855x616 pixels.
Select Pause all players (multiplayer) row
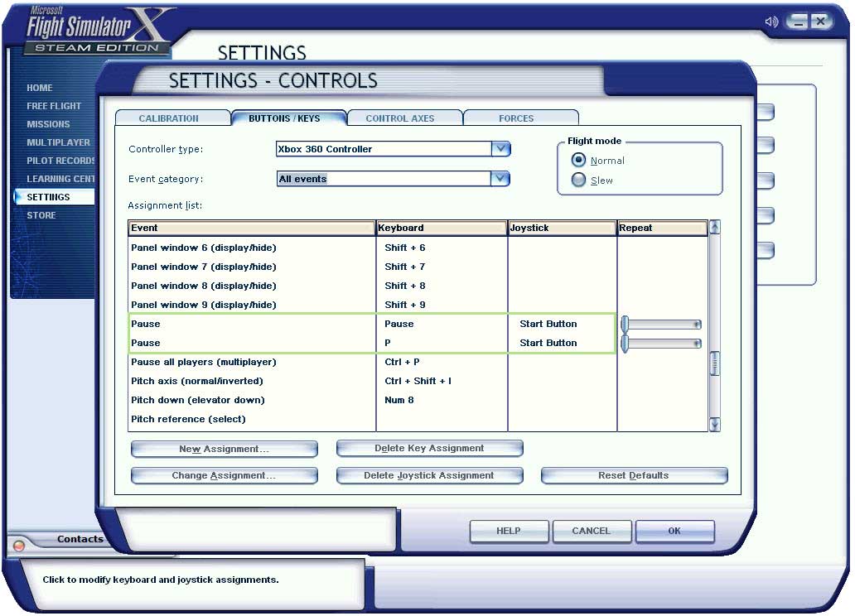[418, 362]
